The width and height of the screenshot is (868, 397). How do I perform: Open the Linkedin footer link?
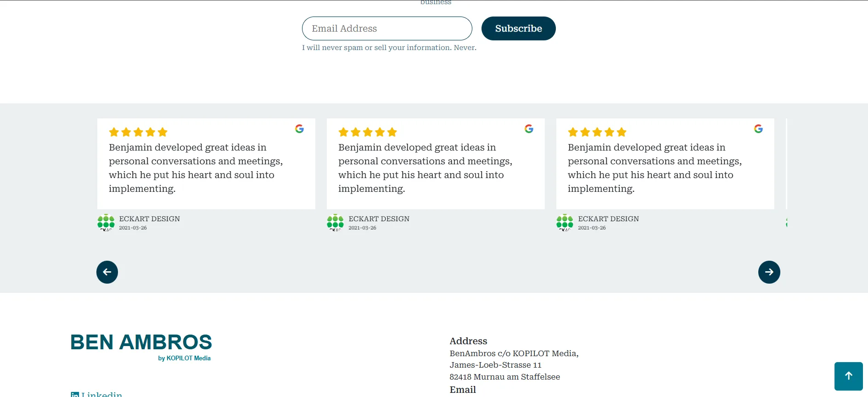(102, 394)
